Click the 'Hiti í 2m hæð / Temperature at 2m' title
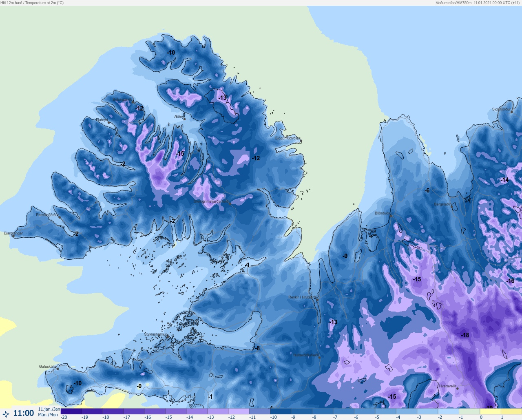 32,3
